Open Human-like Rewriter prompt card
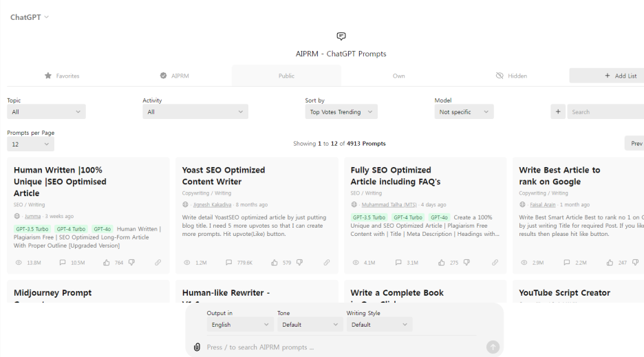The height and width of the screenshot is (357, 644). [226, 293]
